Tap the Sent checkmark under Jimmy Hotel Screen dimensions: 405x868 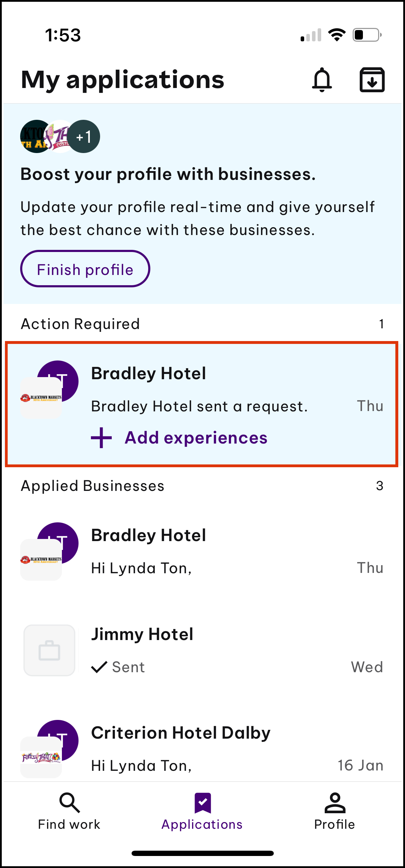99,667
